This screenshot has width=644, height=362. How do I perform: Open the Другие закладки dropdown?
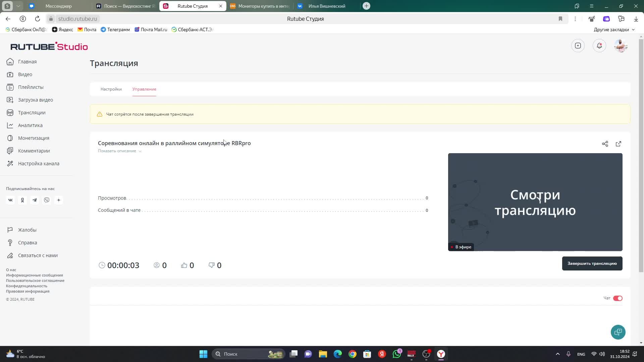[x=614, y=29]
